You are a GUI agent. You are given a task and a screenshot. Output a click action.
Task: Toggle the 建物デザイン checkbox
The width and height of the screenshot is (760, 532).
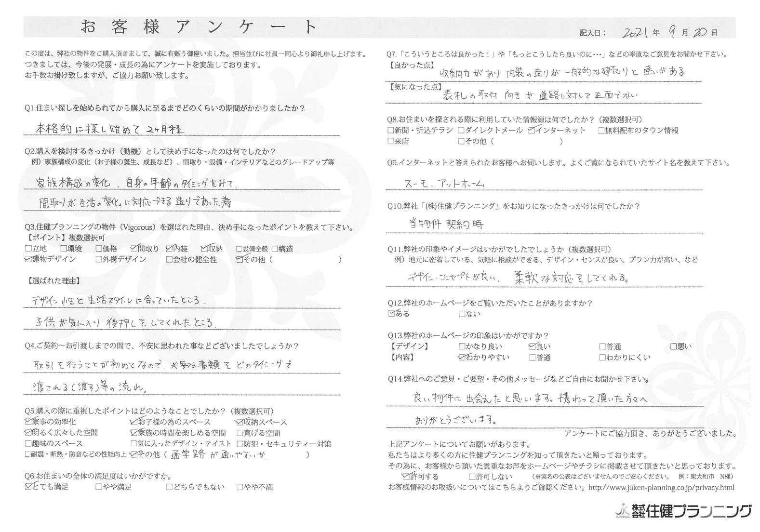click(x=28, y=260)
